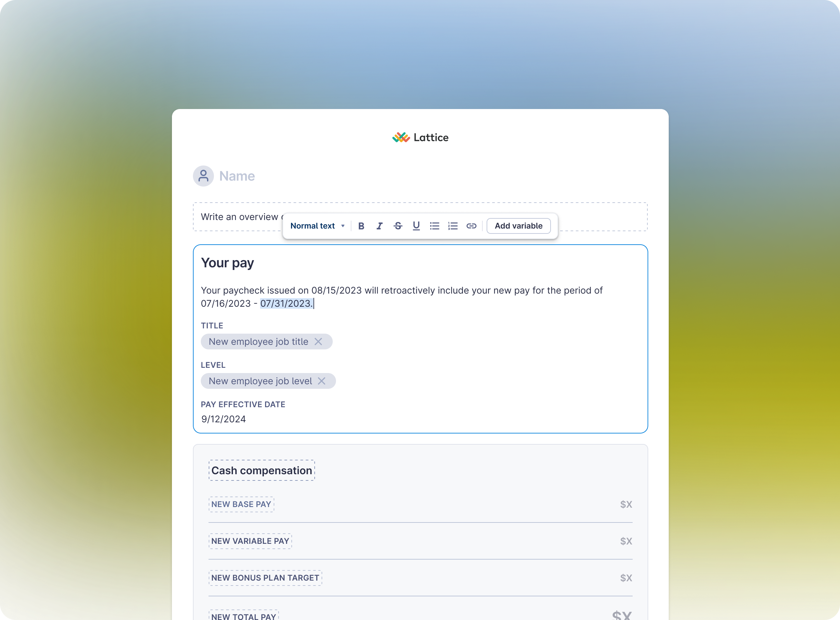The image size is (840, 620).
Task: Apply italic formatting
Action: point(380,226)
